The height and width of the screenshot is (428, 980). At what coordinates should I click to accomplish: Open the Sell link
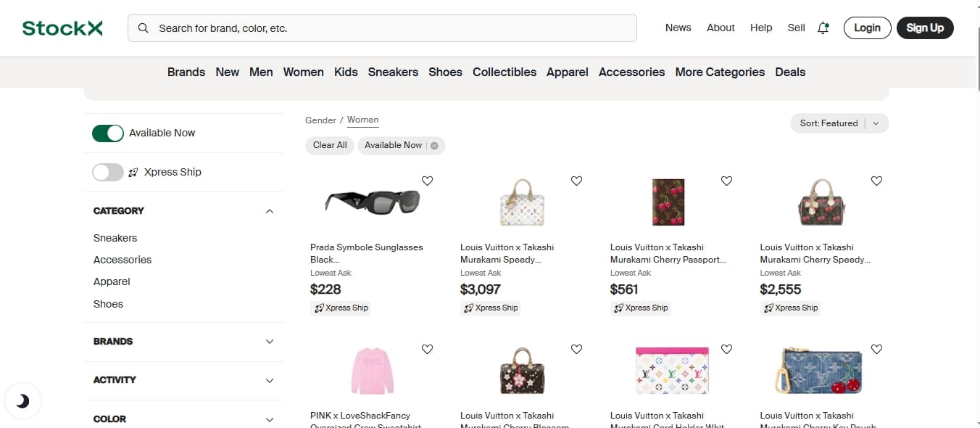tap(796, 28)
